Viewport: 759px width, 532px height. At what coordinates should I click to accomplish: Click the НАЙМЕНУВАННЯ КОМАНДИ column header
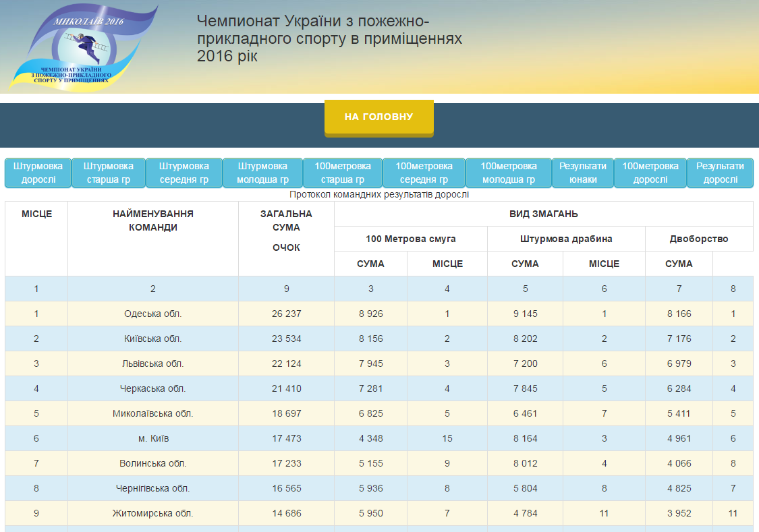(153, 220)
